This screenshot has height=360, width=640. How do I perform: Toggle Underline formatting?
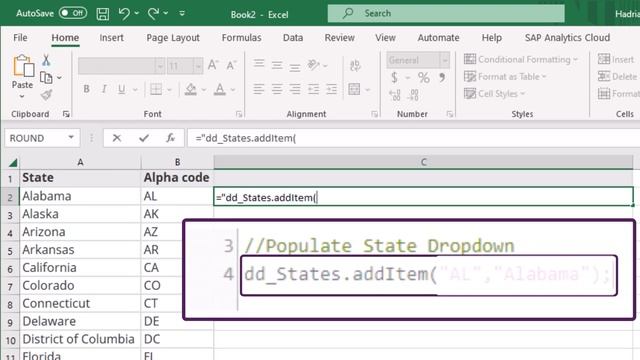[121, 89]
